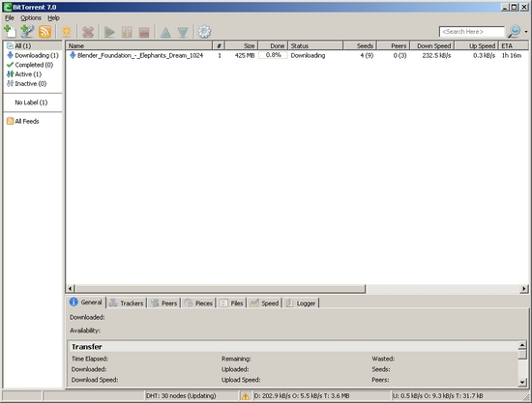532x403 pixels.
Task: Click the 1h 16m ETA cell
Action: [512, 55]
